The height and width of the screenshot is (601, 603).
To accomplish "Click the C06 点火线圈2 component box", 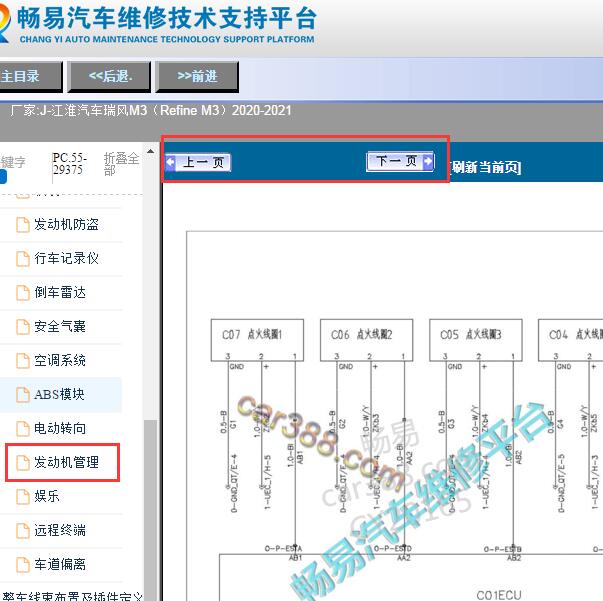I will pos(366,340).
